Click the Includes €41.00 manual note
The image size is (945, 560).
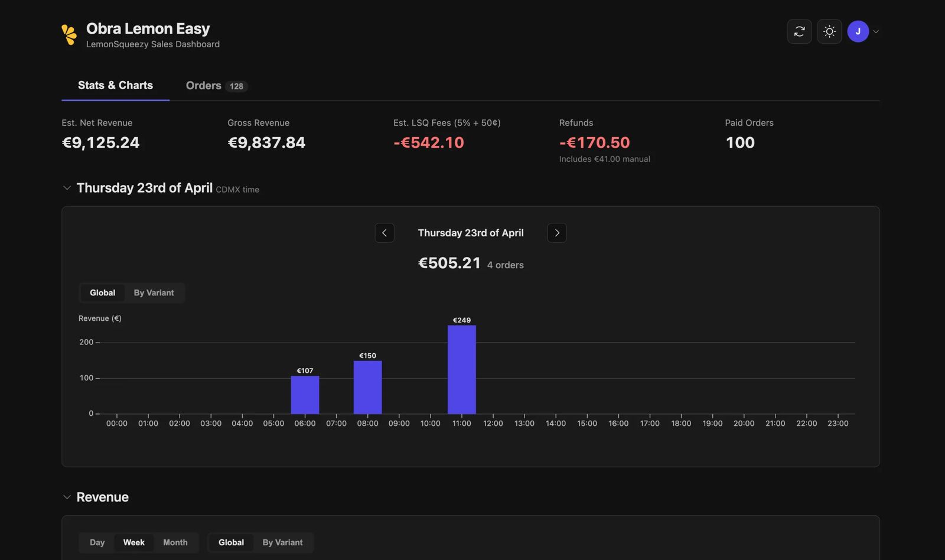coord(605,159)
